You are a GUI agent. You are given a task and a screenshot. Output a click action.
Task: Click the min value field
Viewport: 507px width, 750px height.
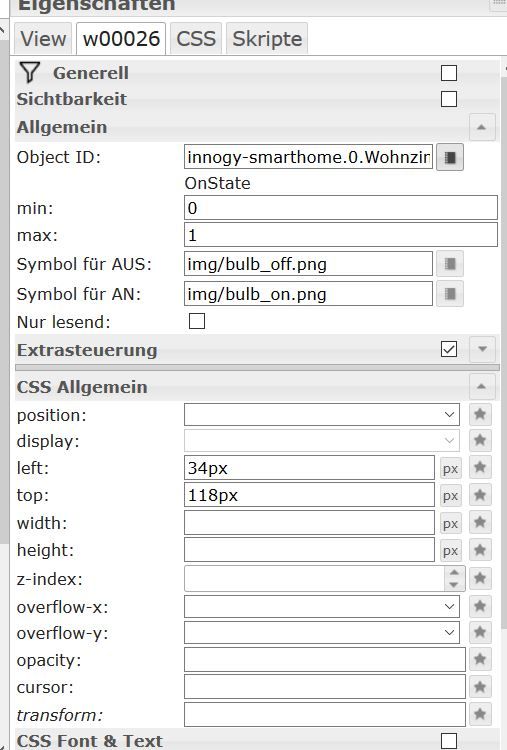coord(341,208)
